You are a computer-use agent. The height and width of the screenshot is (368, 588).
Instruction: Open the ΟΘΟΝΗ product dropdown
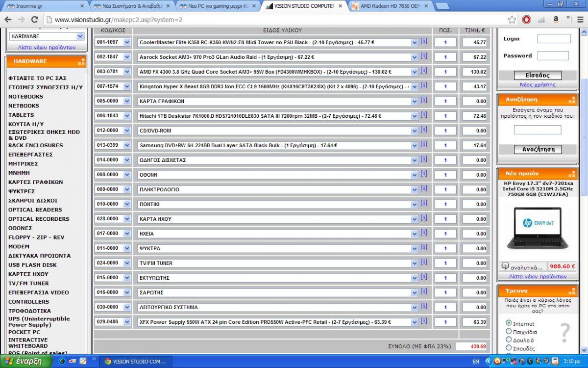[x=277, y=175]
